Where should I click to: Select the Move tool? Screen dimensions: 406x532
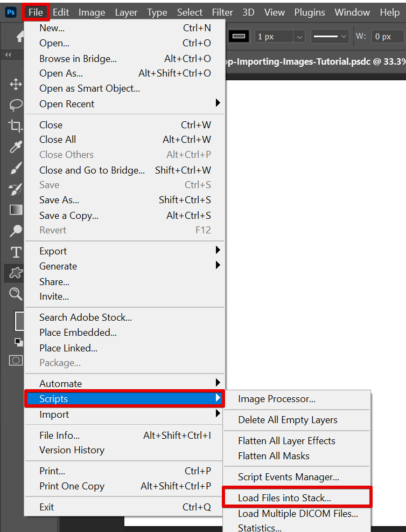pyautogui.click(x=16, y=85)
